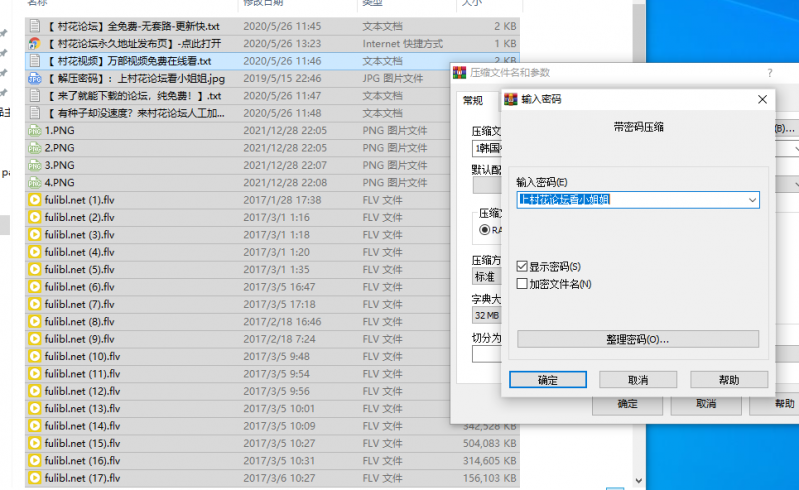The height and width of the screenshot is (490, 799).
Task: Click the JPG image file icon
Action: click(35, 78)
